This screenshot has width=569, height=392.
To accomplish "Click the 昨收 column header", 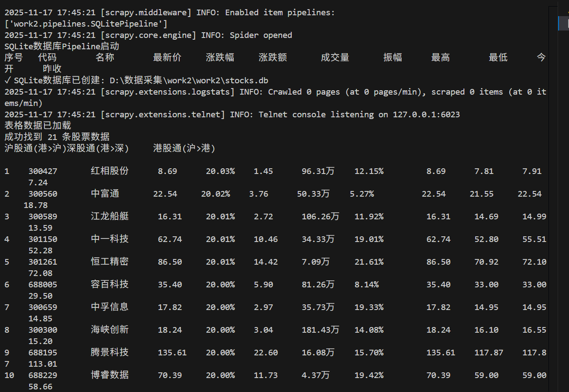I will pyautogui.click(x=52, y=69).
